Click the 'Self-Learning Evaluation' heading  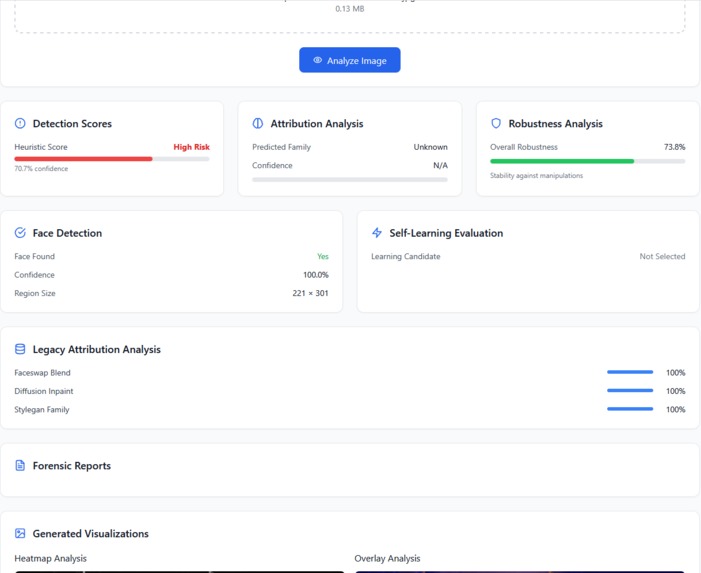point(446,232)
